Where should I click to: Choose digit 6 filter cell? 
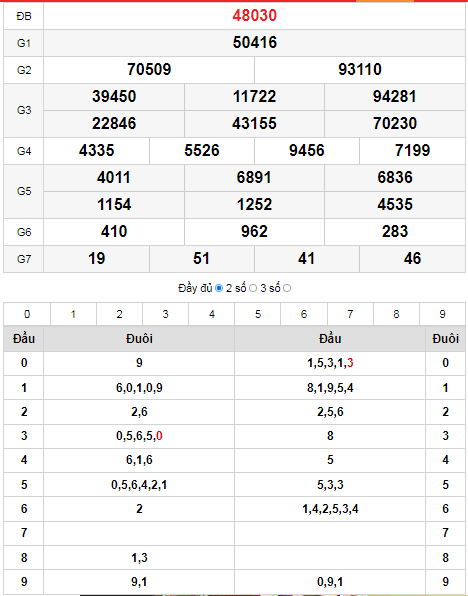[304, 314]
